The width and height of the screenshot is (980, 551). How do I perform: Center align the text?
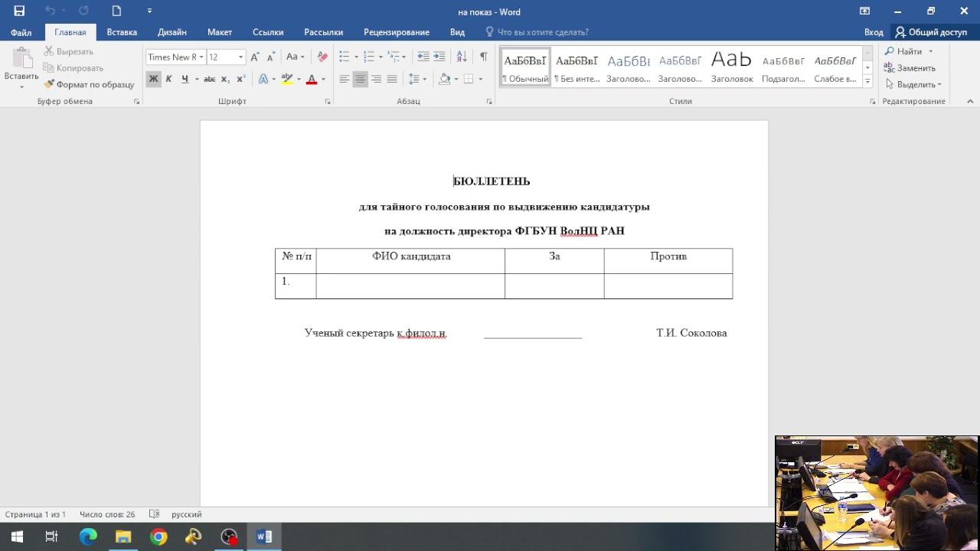[360, 79]
